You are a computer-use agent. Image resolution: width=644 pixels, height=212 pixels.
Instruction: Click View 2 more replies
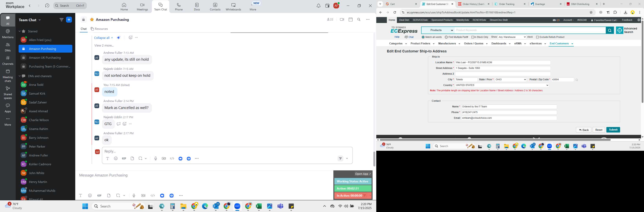click(x=104, y=46)
